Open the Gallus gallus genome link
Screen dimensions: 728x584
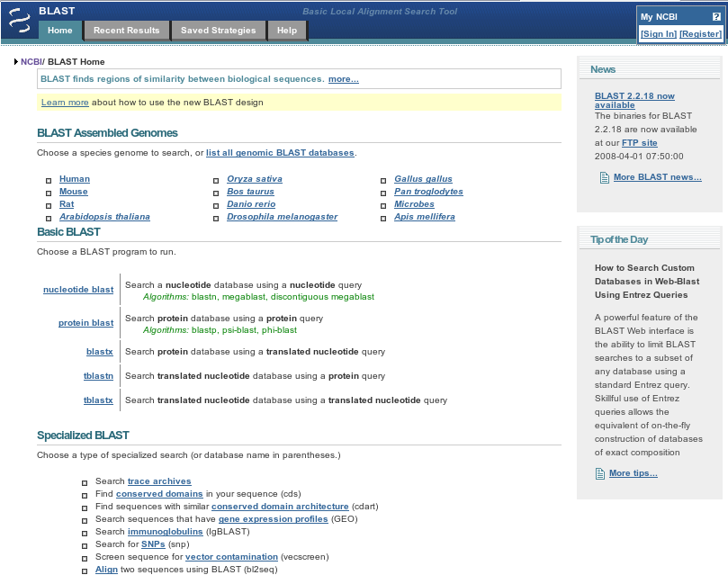point(423,179)
